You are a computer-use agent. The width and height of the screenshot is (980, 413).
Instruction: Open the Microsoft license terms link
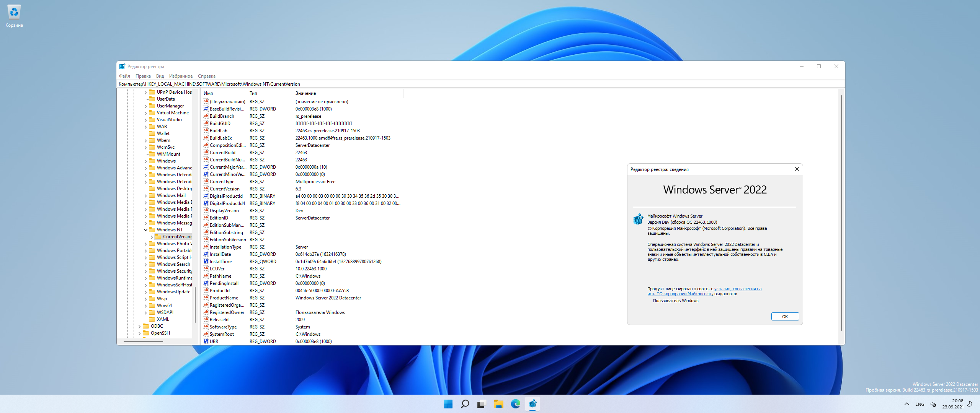coord(704,291)
